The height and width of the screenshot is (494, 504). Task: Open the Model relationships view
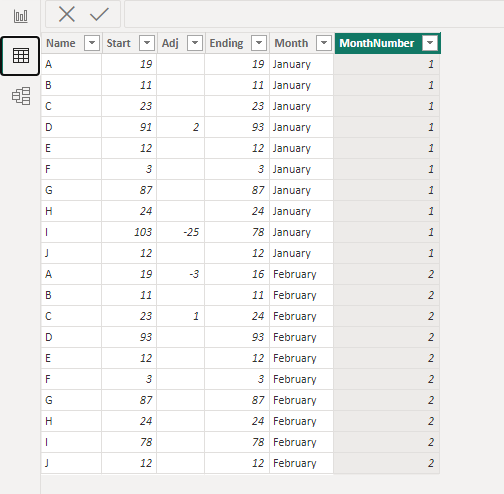pyautogui.click(x=21, y=96)
